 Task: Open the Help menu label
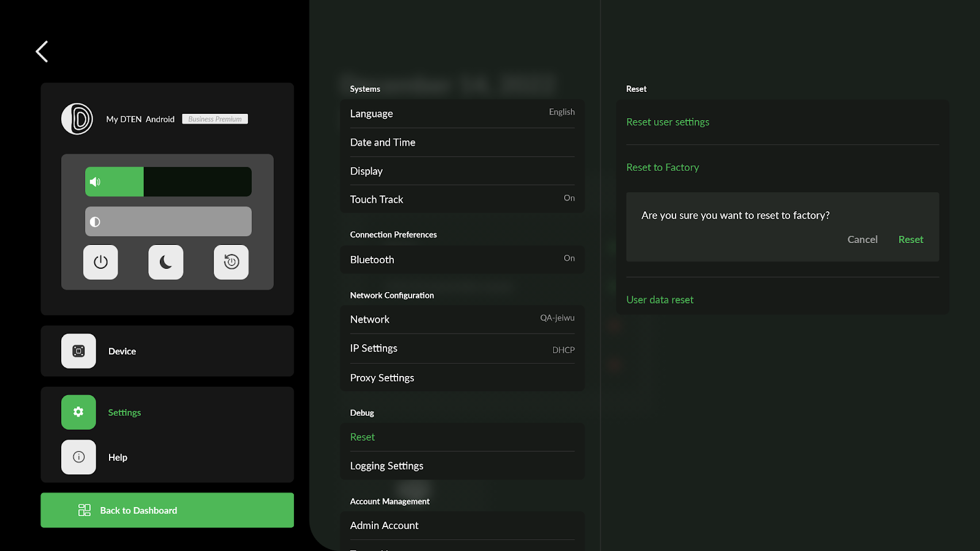pyautogui.click(x=118, y=457)
